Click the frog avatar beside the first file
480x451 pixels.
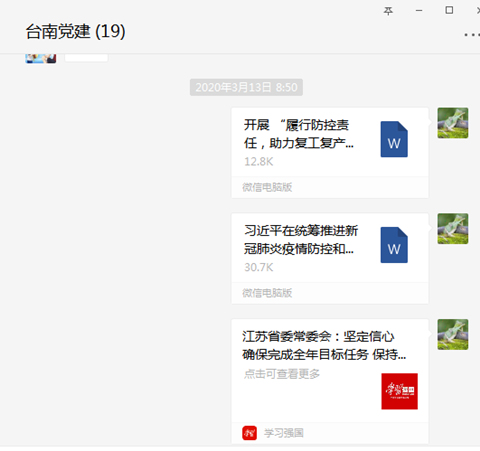click(x=453, y=123)
